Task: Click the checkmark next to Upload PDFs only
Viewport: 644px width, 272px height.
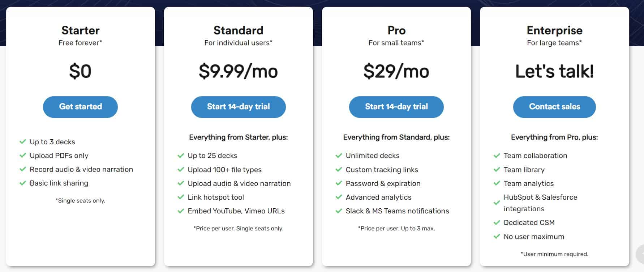Action: 22,156
